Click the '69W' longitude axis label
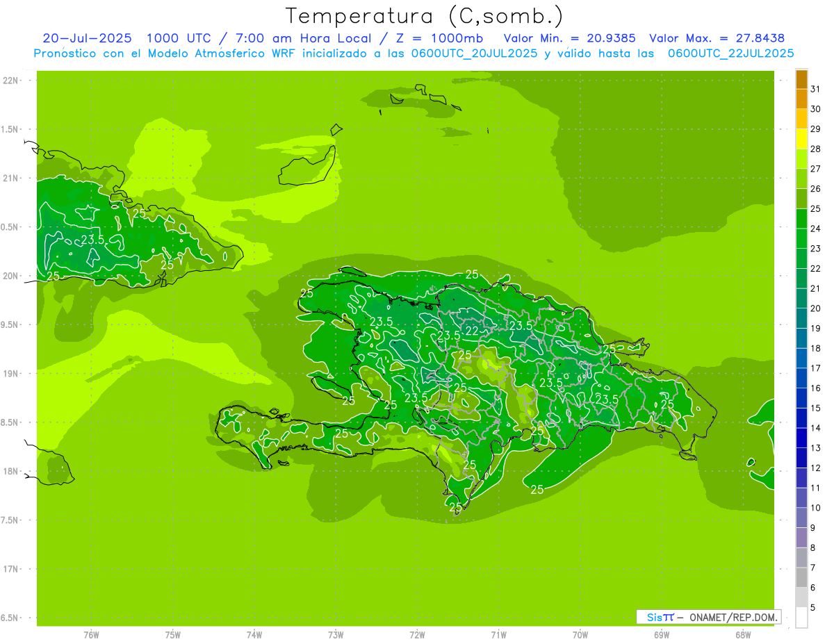 point(662,635)
